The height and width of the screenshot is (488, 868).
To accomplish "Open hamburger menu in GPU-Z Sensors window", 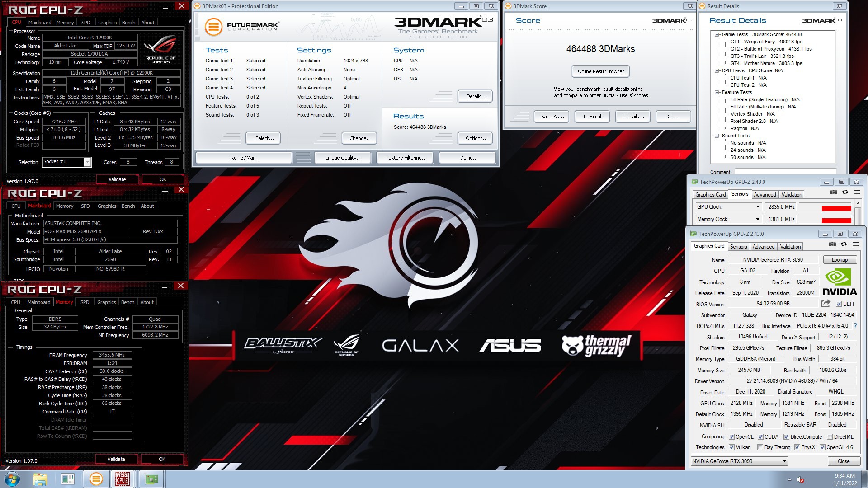I will [857, 192].
